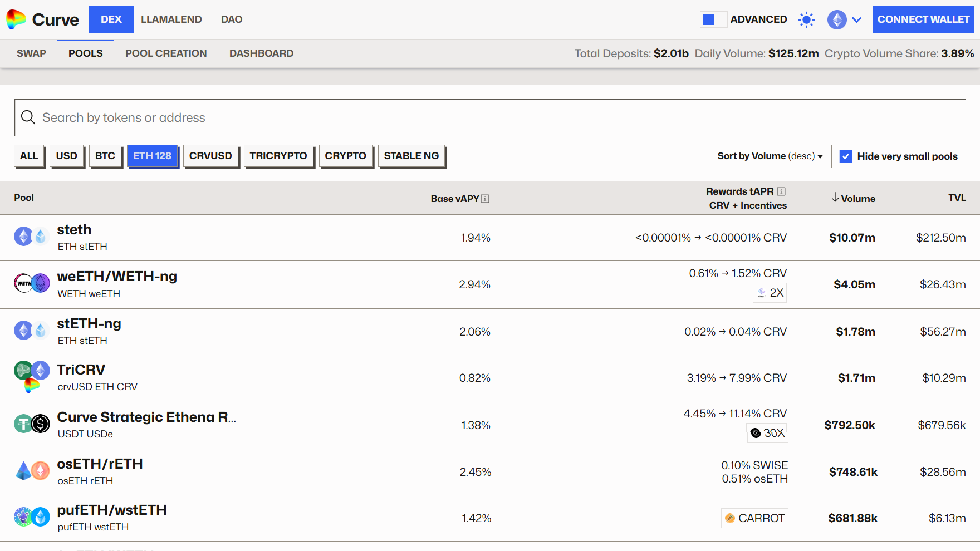Click steth TVL $212.50m

coord(941,238)
